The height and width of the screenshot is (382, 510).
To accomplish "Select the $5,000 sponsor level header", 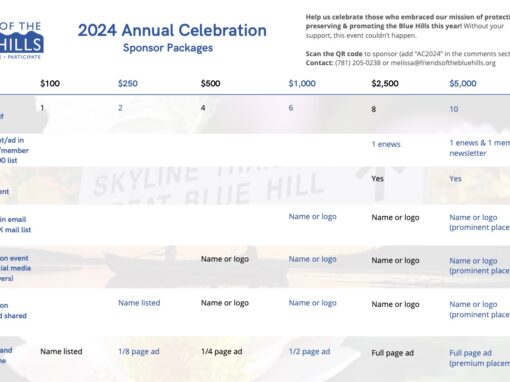I will pos(463,83).
